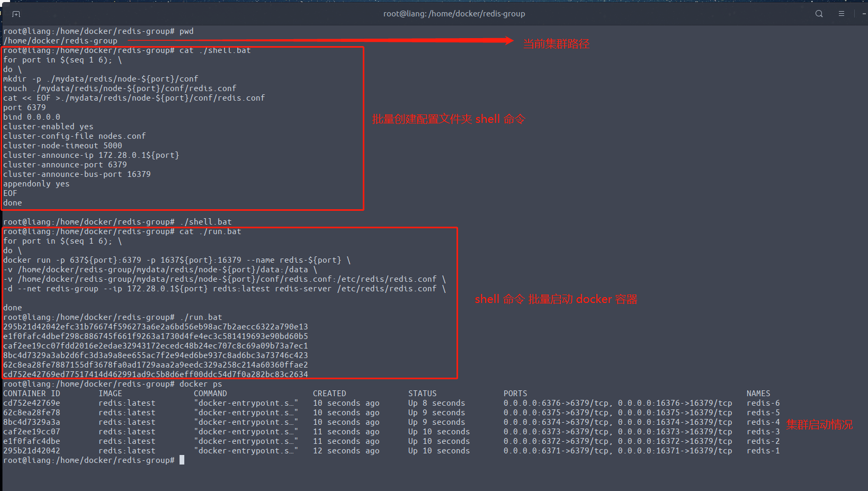Click the terminal cursor at last prompt

click(x=182, y=460)
